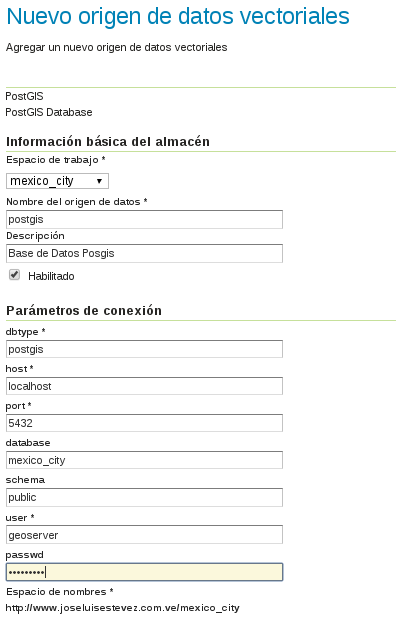Select the Descripción text field
The image size is (396, 621).
pyautogui.click(x=145, y=253)
